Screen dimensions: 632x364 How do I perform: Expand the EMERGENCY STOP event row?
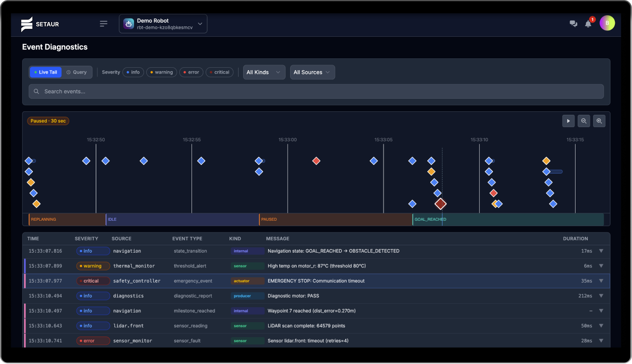tap(601, 281)
